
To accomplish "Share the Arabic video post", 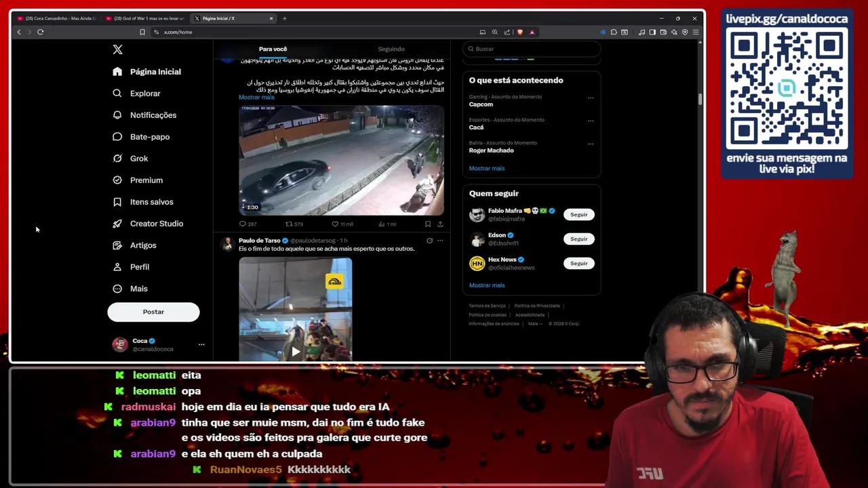I will click(440, 224).
